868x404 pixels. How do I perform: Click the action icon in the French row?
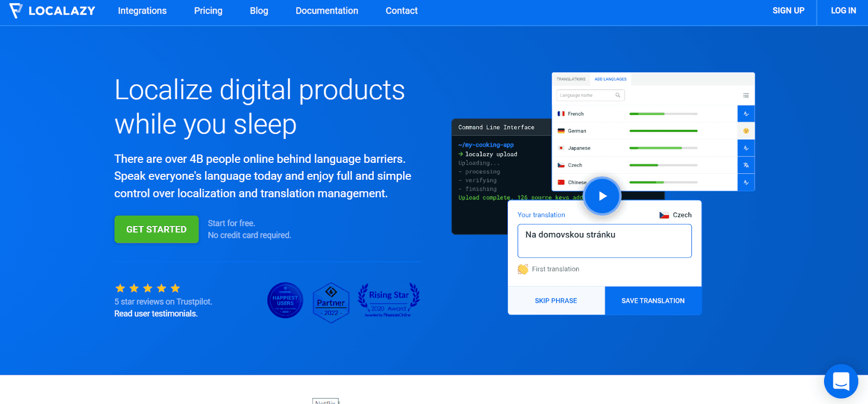(x=746, y=114)
